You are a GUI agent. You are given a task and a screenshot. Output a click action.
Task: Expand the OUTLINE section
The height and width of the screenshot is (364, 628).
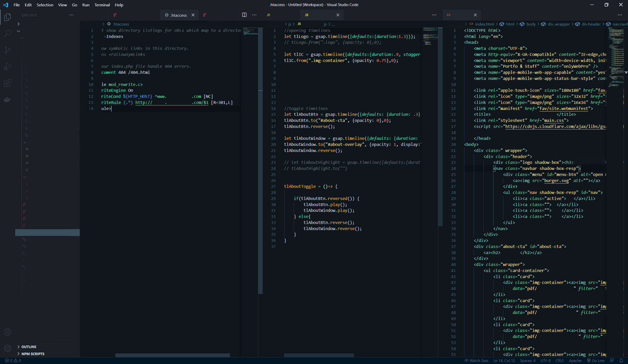click(29, 347)
